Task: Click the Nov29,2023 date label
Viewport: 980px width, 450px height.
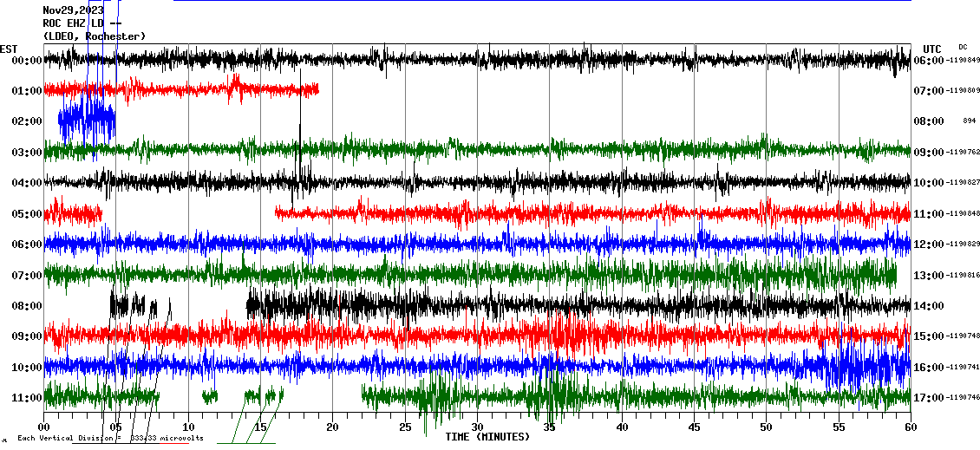Action: 73,10
